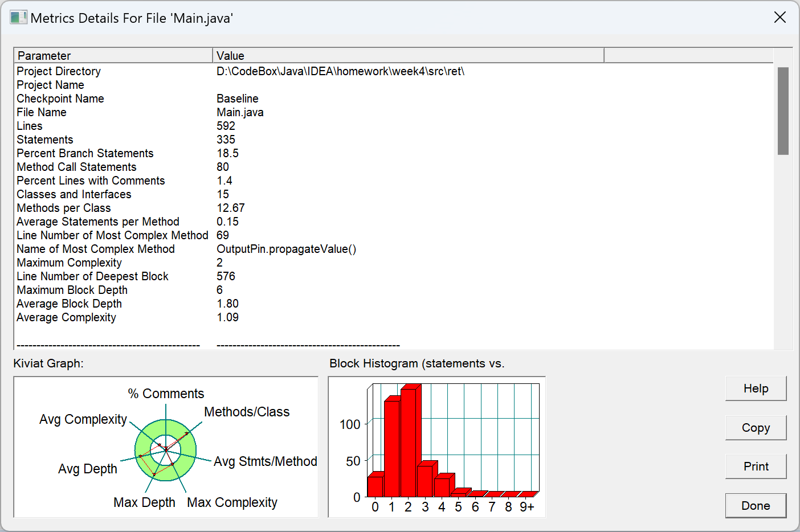
Task: Click the Block Histogram label
Action: [417, 363]
